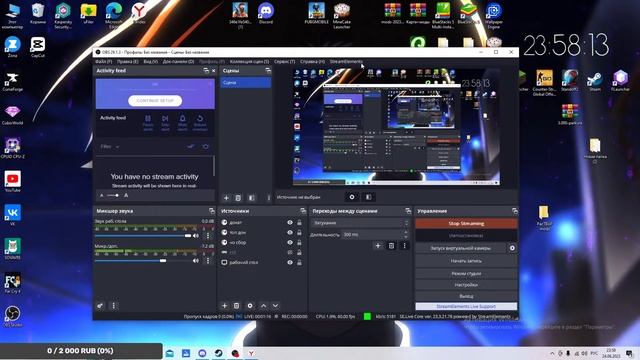Hide the 'донат' source
Viewport: 640px width, 360px height.
[290, 222]
